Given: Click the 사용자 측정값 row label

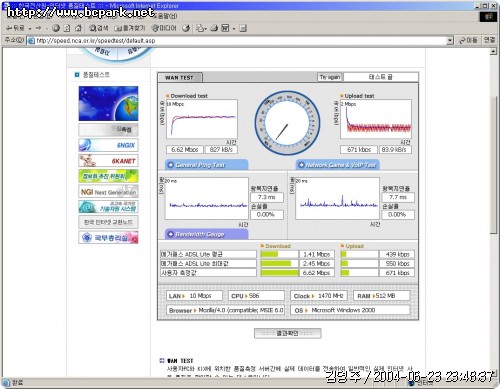Looking at the screenshot, I should tap(208, 273).
